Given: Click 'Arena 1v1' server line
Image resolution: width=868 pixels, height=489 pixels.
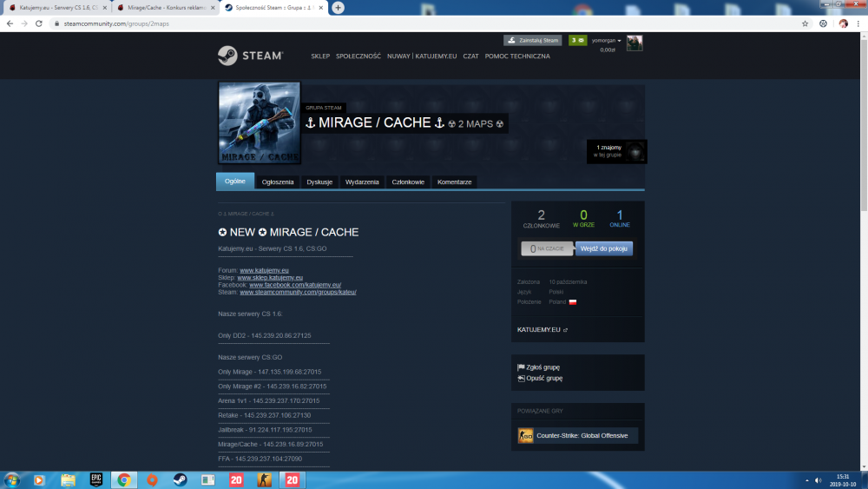Looking at the screenshot, I should 268,401.
